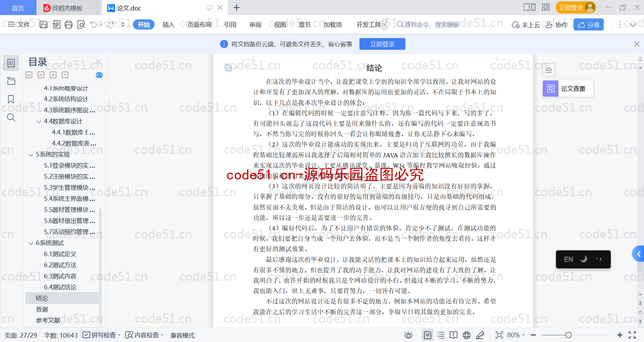Click the 未上云 cloud status button
The image size is (644, 342).
click(526, 24)
